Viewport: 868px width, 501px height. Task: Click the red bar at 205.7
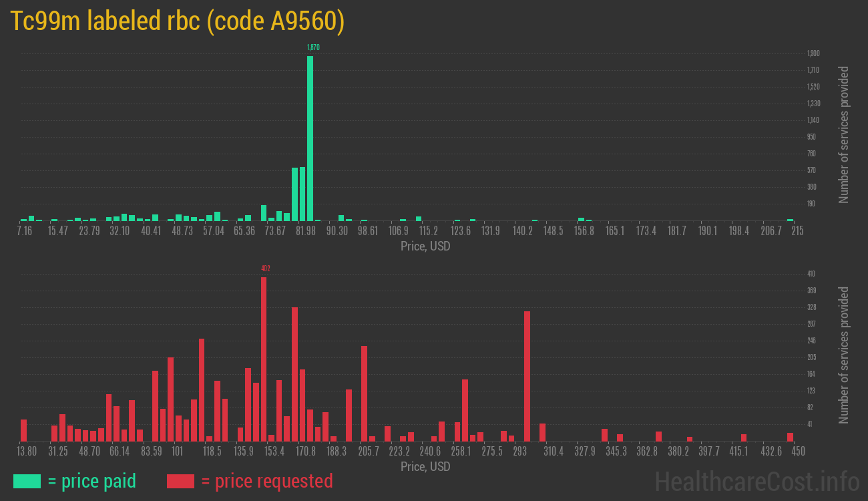click(x=364, y=393)
